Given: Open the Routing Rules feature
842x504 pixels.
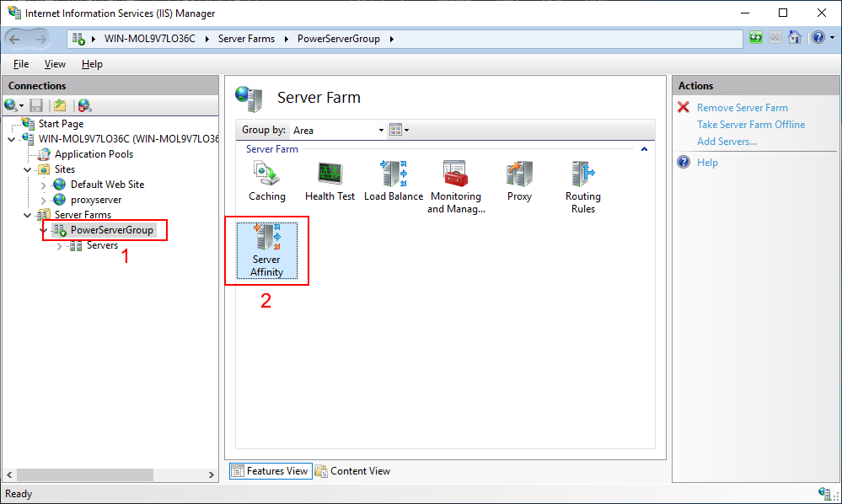Looking at the screenshot, I should [582, 185].
